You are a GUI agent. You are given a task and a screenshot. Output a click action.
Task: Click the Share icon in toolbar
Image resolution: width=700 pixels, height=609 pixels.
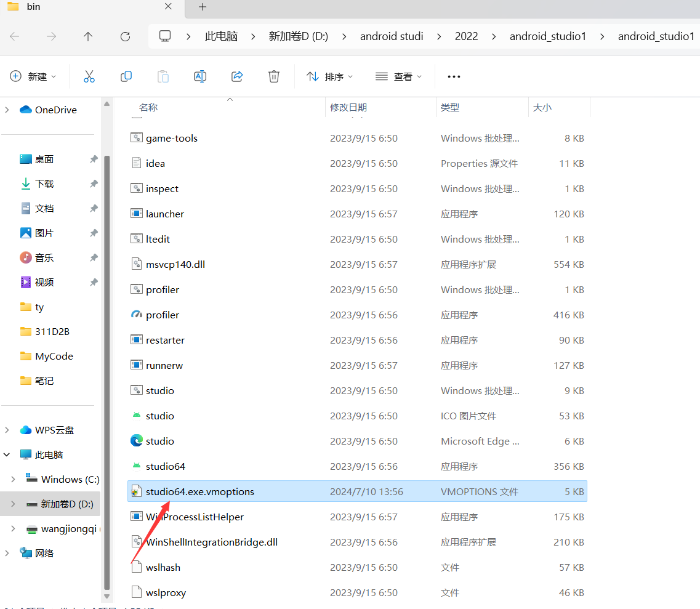coord(237,76)
